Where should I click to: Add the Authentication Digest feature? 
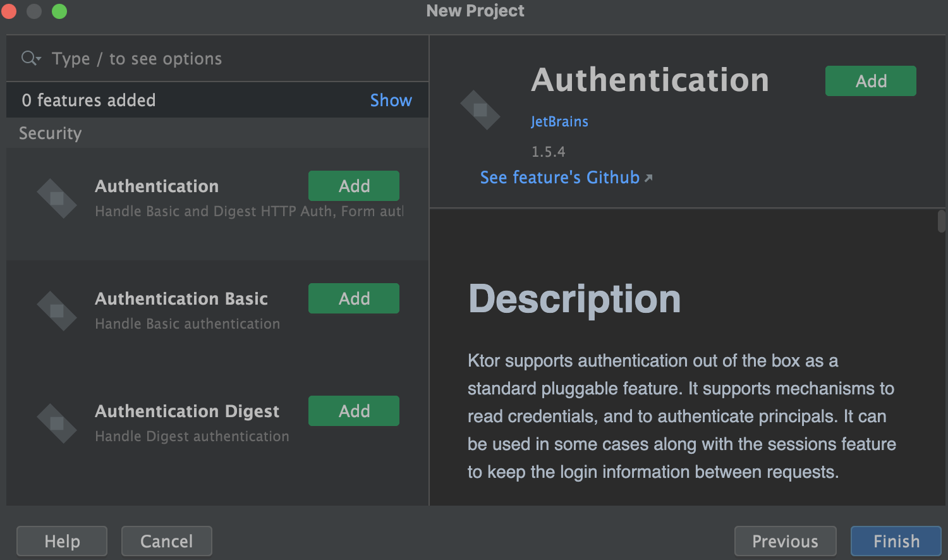(x=354, y=411)
